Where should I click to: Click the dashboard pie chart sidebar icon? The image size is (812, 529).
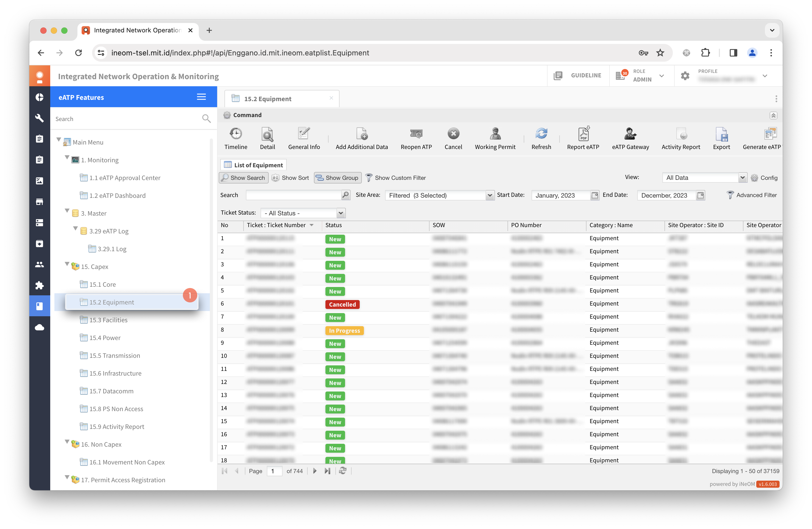pyautogui.click(x=40, y=97)
